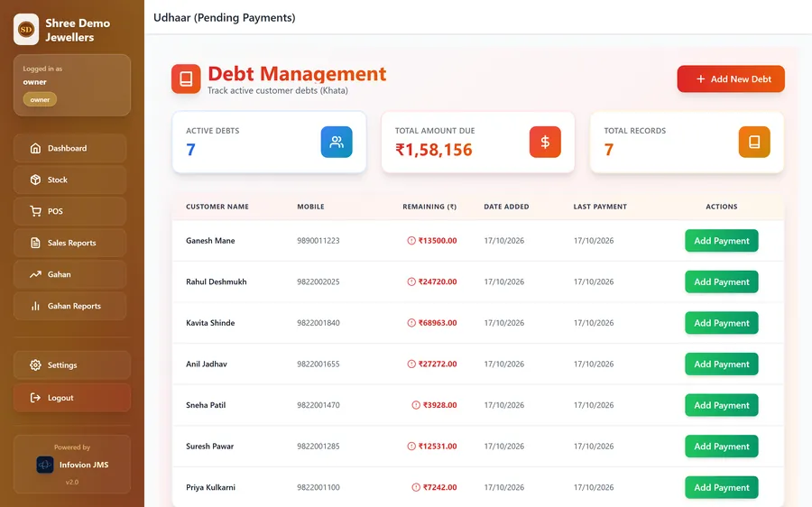Click the Mobile column header

click(x=310, y=207)
